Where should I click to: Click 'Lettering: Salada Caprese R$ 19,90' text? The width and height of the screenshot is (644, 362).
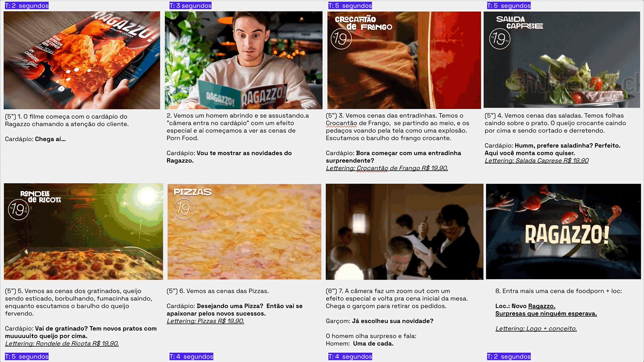(x=537, y=161)
